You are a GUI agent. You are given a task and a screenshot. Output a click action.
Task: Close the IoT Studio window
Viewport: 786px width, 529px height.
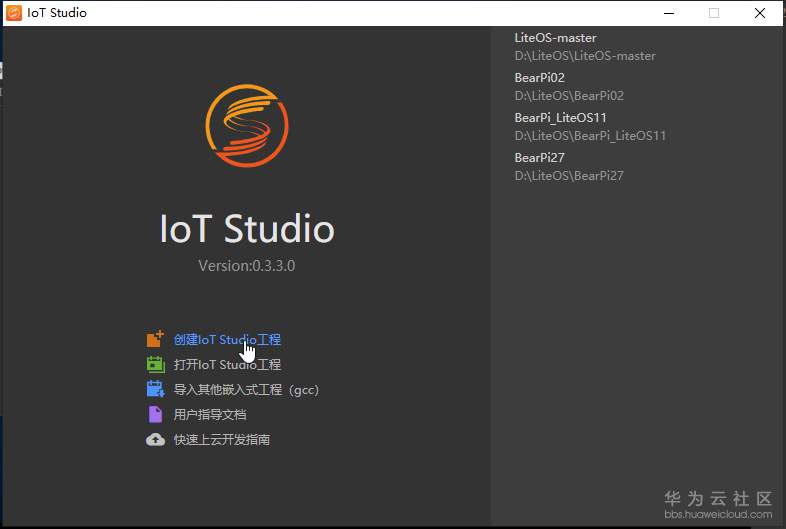tap(760, 13)
